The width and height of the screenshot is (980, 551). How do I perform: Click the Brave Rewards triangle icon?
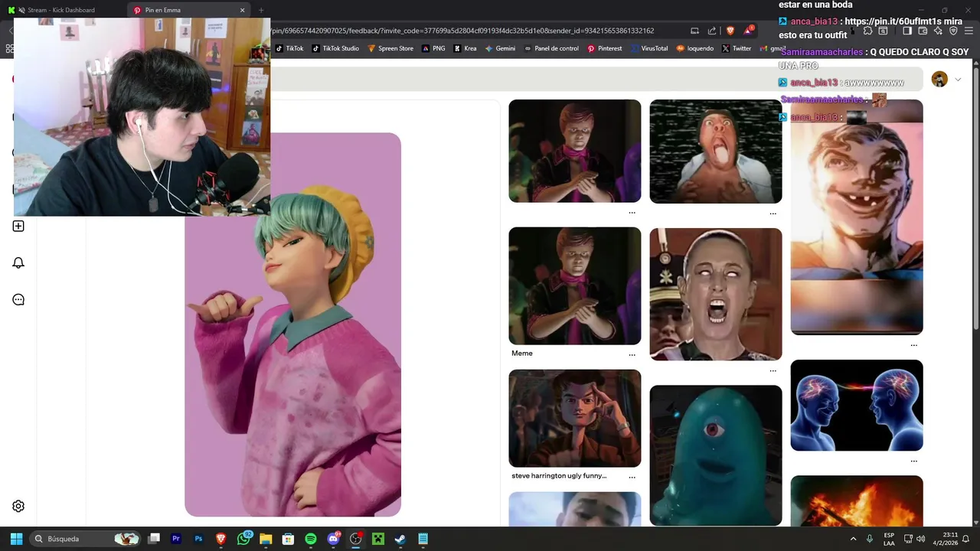tap(747, 31)
